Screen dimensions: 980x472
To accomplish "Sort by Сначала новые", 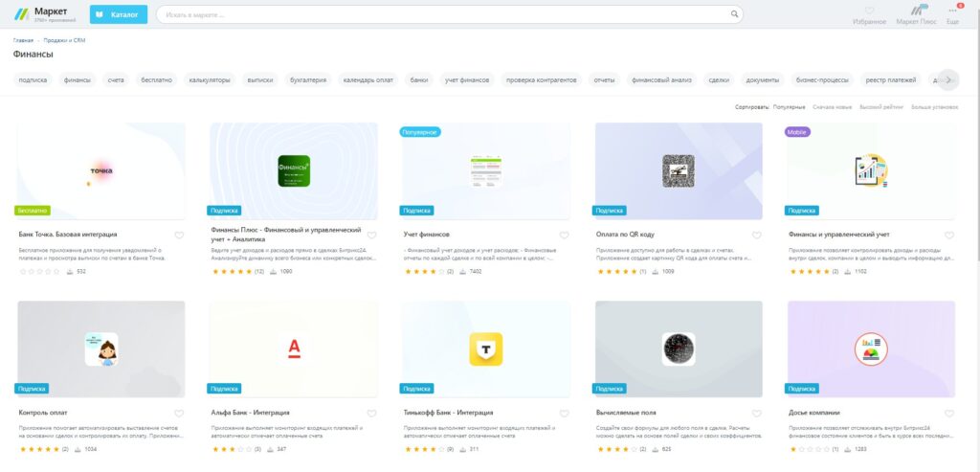I will [x=832, y=107].
